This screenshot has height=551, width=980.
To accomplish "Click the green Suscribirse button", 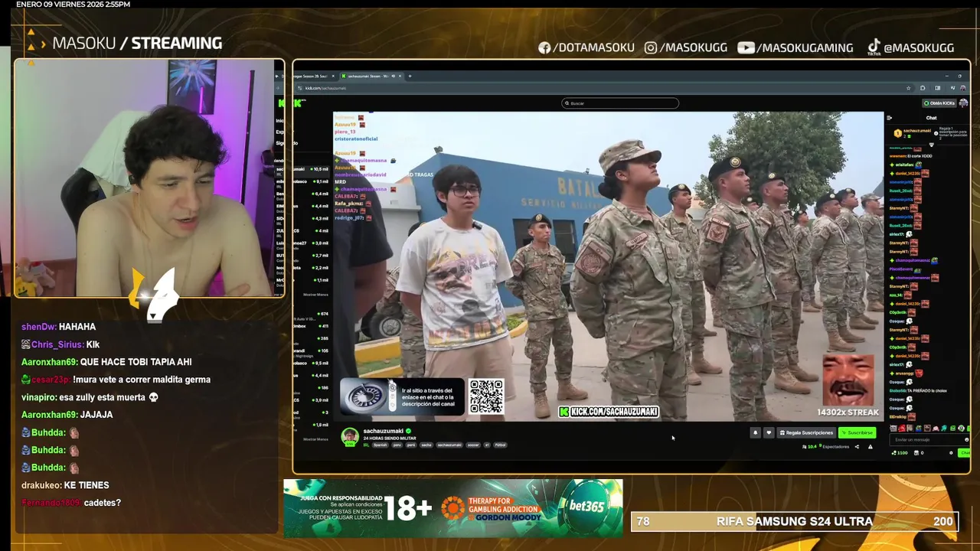I will 857,432.
